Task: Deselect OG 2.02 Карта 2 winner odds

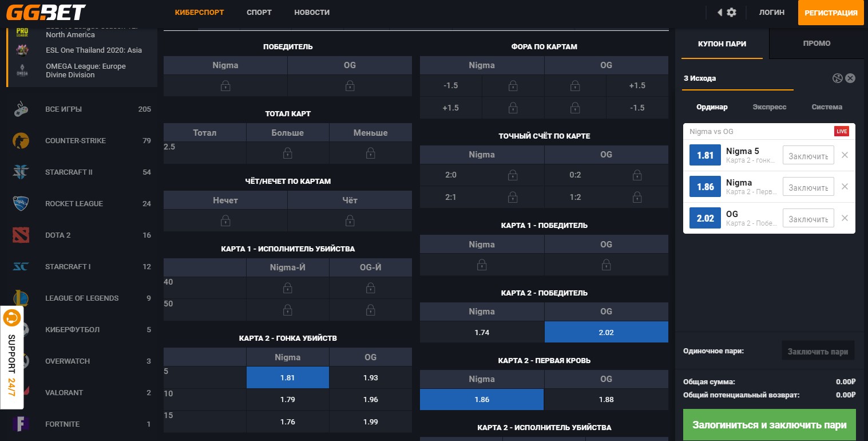Action: [x=607, y=332]
